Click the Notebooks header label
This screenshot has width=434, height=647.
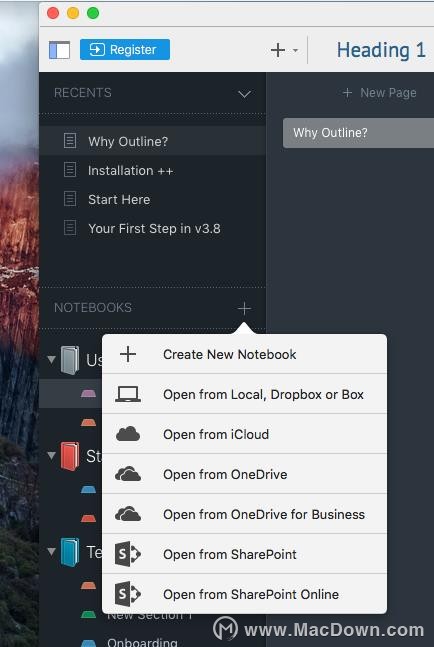(93, 308)
